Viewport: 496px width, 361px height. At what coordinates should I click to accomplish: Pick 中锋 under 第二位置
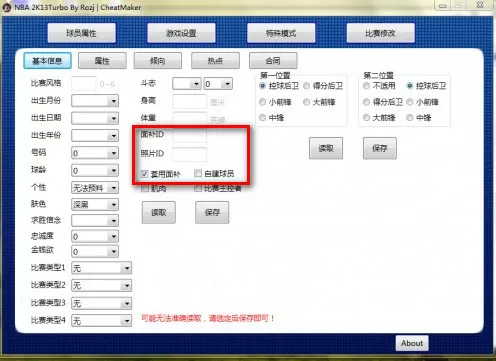pyautogui.click(x=410, y=118)
